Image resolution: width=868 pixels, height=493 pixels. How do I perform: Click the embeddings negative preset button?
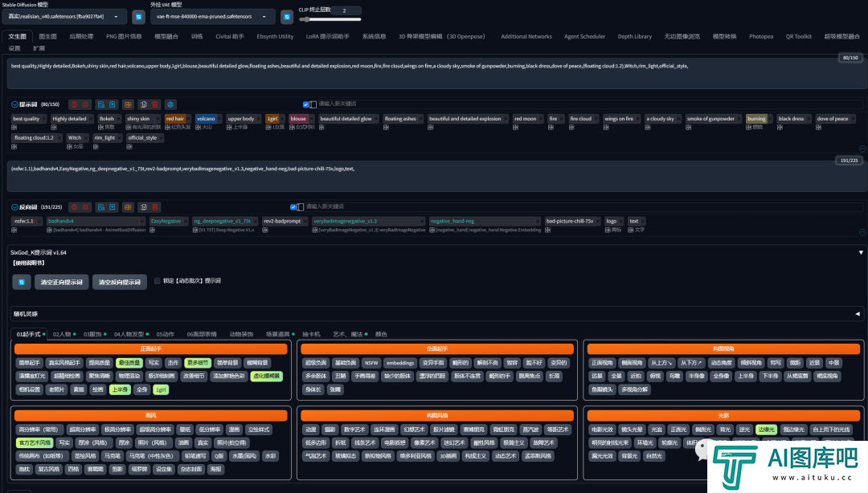coord(400,363)
